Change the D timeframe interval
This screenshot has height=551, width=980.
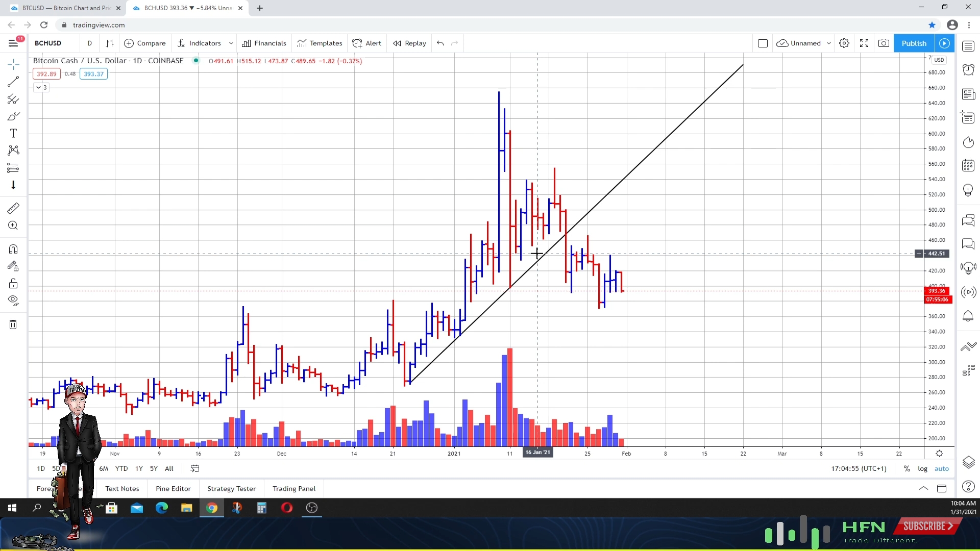90,43
